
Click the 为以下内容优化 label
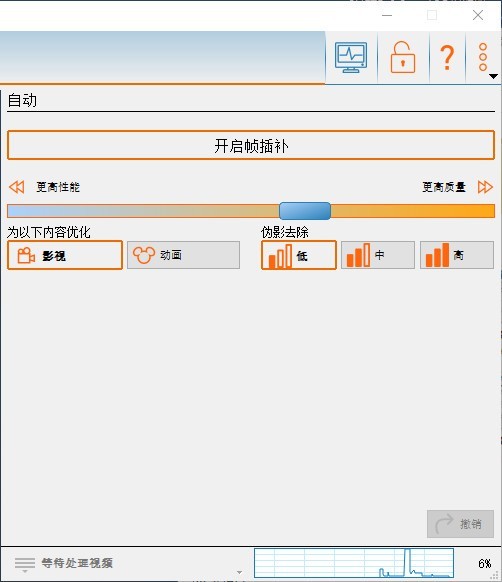click(x=49, y=232)
